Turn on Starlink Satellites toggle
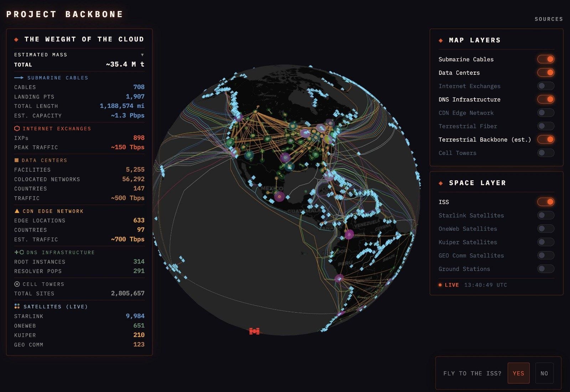The width and height of the screenshot is (570, 392). (545, 215)
